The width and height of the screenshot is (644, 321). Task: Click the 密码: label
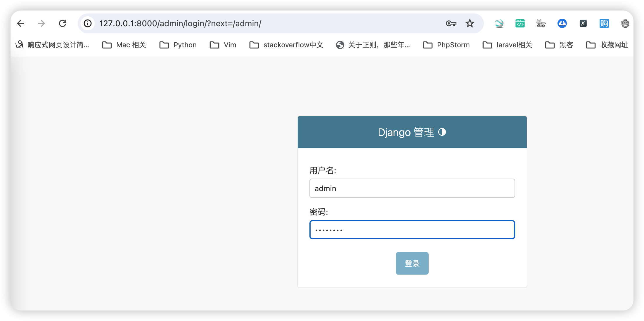(x=319, y=212)
